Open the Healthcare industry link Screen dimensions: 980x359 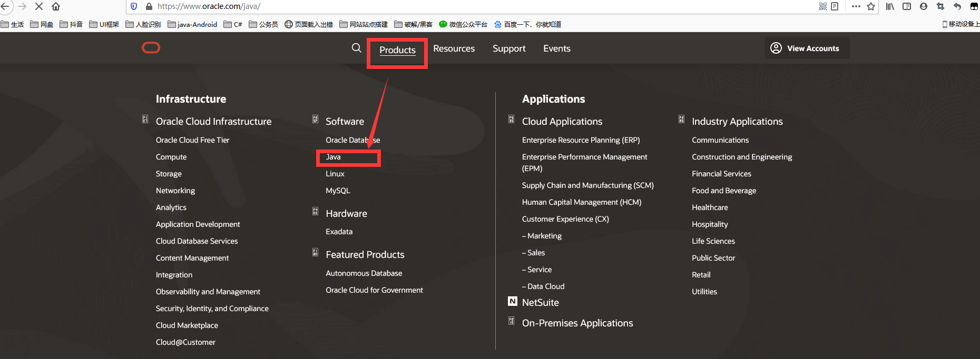click(710, 207)
